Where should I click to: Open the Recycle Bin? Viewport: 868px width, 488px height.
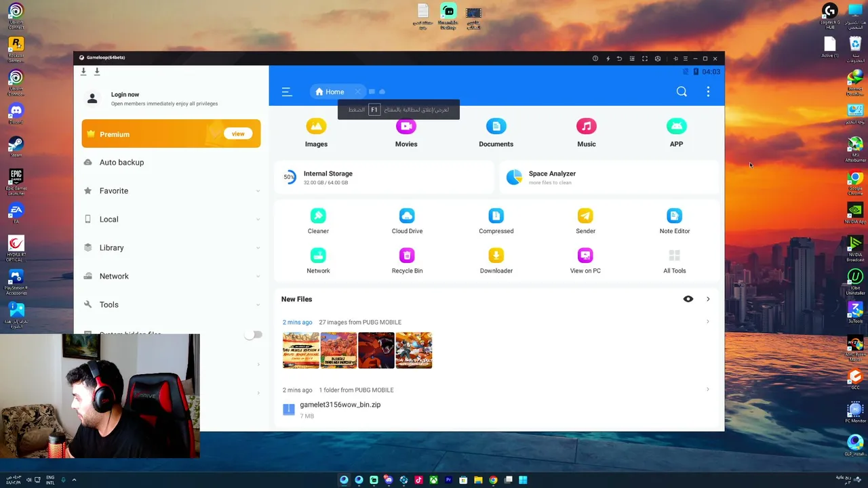407,261
